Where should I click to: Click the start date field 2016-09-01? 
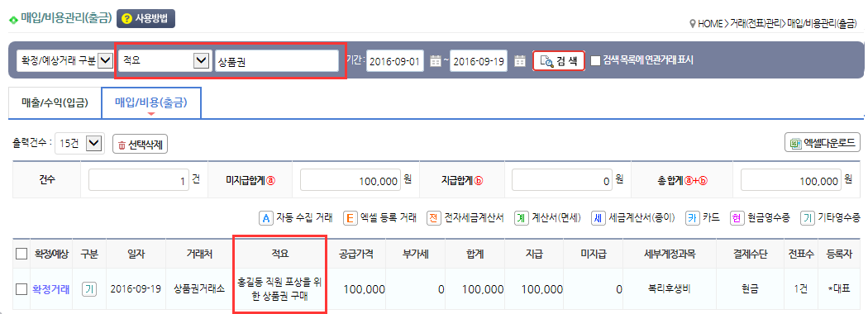[395, 61]
